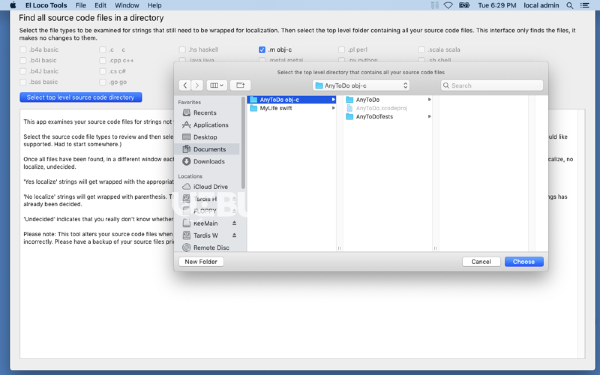Enable the .pl perl checkbox
This screenshot has width=600, height=375.
click(342, 50)
